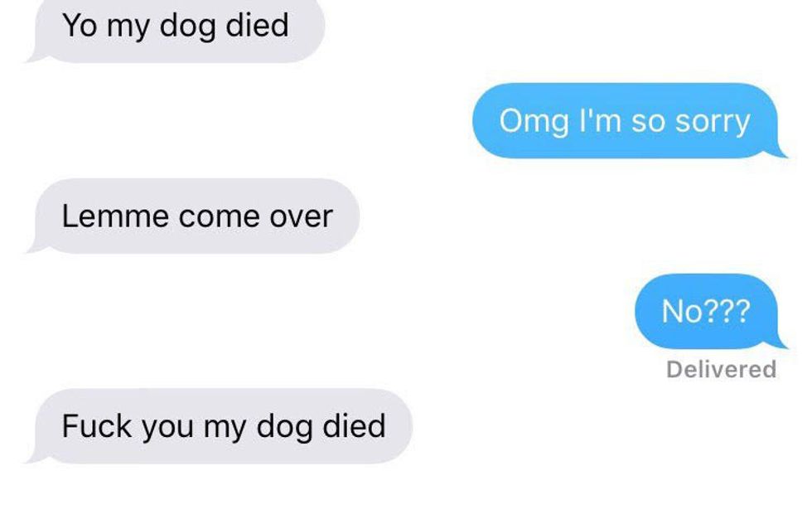Click "died" in the first gray bubble
Screen dimensions: 812x505
coord(258,25)
